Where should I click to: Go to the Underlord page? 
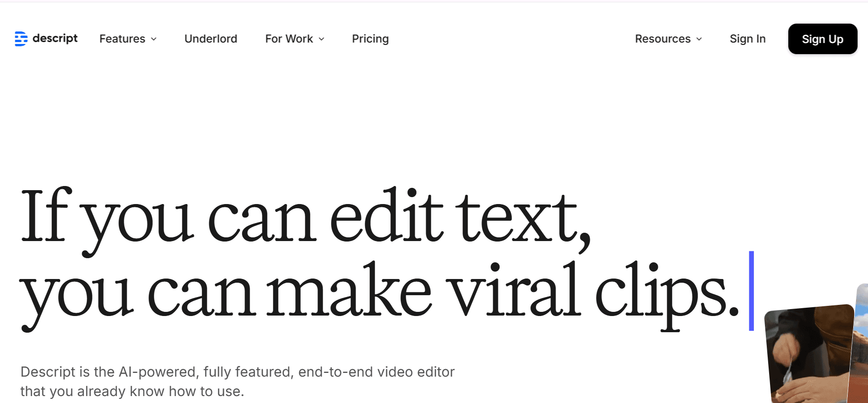coord(211,39)
